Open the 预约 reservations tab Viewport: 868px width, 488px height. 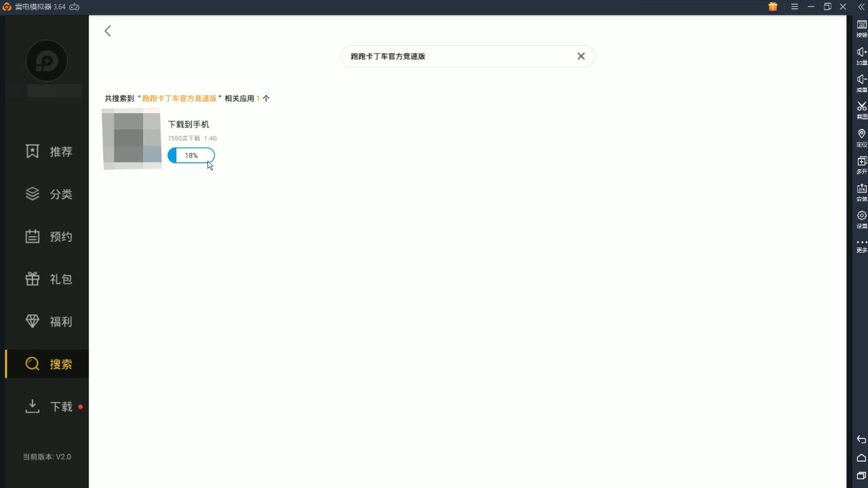tap(47, 237)
